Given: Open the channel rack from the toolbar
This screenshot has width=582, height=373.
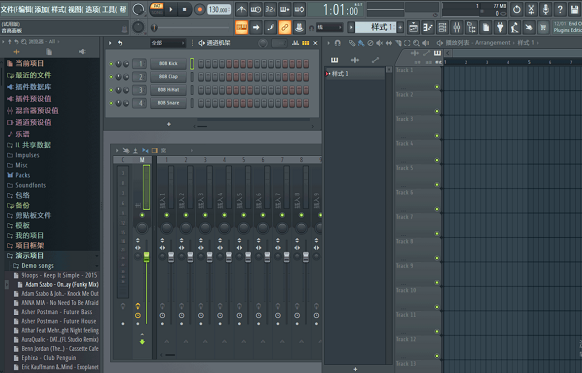Looking at the screenshot, I should point(442,27).
